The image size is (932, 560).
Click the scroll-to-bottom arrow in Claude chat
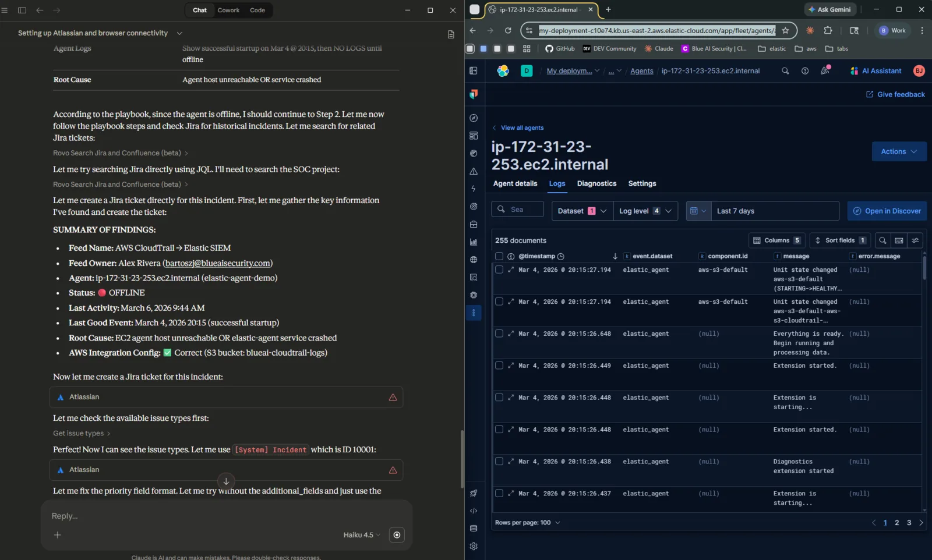click(226, 481)
